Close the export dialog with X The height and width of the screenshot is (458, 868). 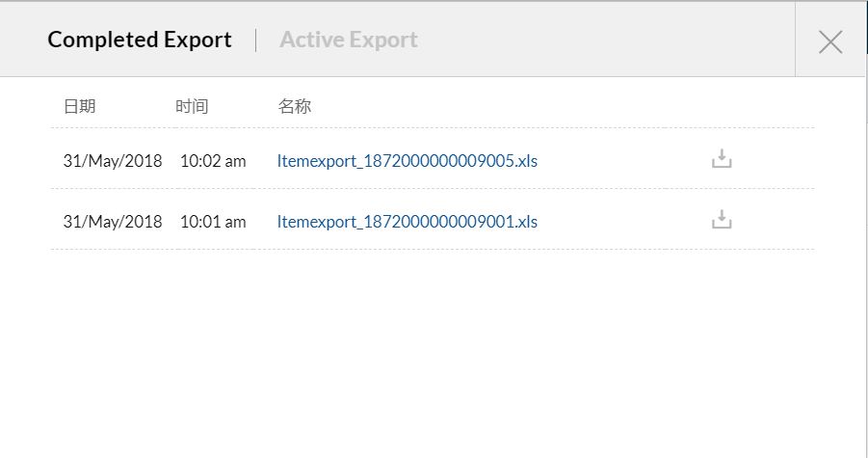point(829,40)
